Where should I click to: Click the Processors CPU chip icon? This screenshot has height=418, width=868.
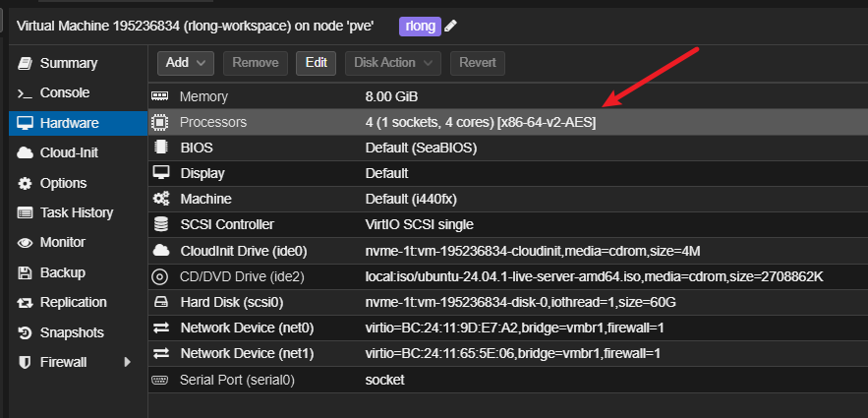tap(160, 122)
